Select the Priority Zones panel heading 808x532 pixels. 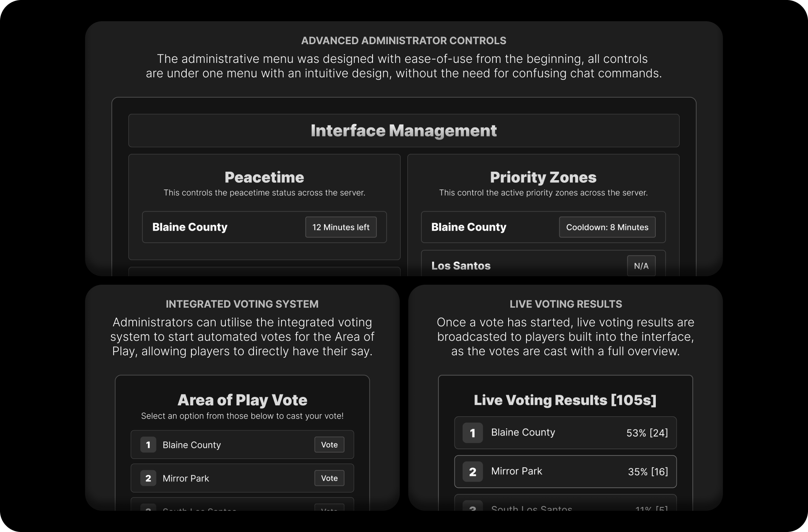[543, 177]
